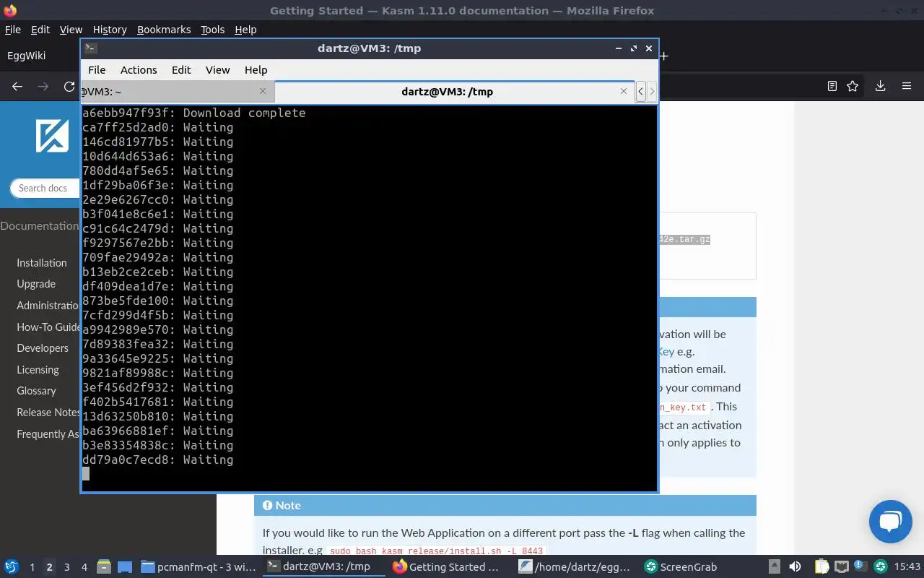Image resolution: width=924 pixels, height=578 pixels.
Task: Click the Kasm logo in docs sidebar
Action: click(52, 135)
